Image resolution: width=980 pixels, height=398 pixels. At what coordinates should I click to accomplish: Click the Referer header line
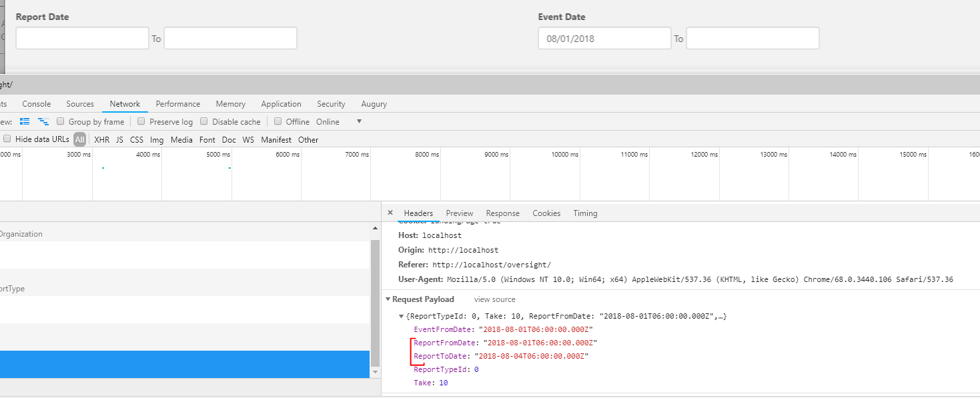474,265
